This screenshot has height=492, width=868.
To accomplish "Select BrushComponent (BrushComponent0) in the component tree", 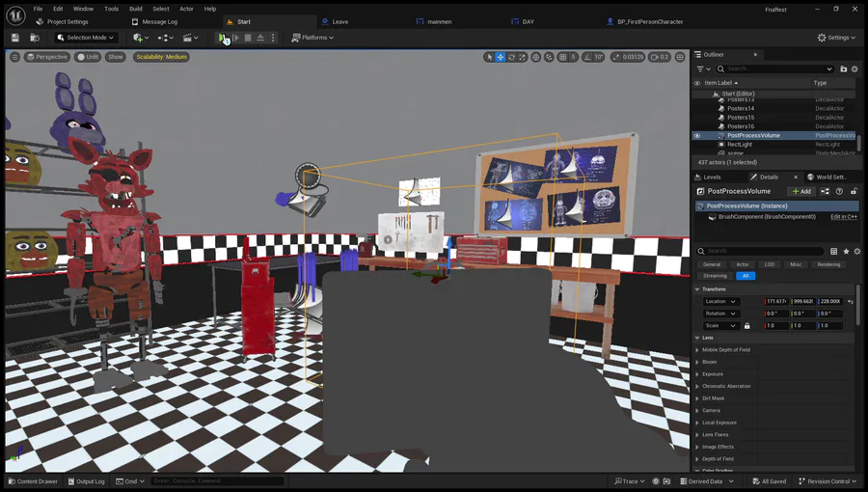I will point(767,217).
